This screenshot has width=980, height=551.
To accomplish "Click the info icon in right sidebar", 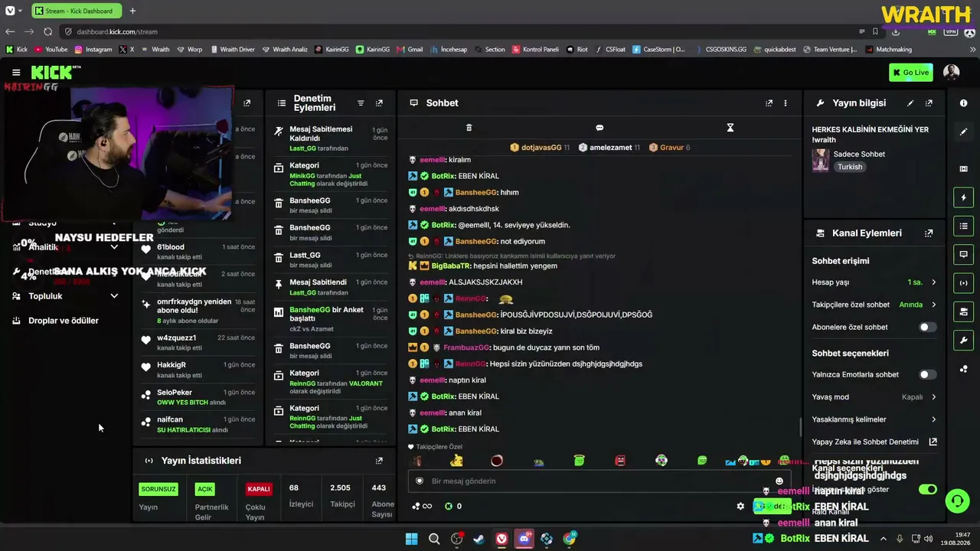I will (964, 103).
